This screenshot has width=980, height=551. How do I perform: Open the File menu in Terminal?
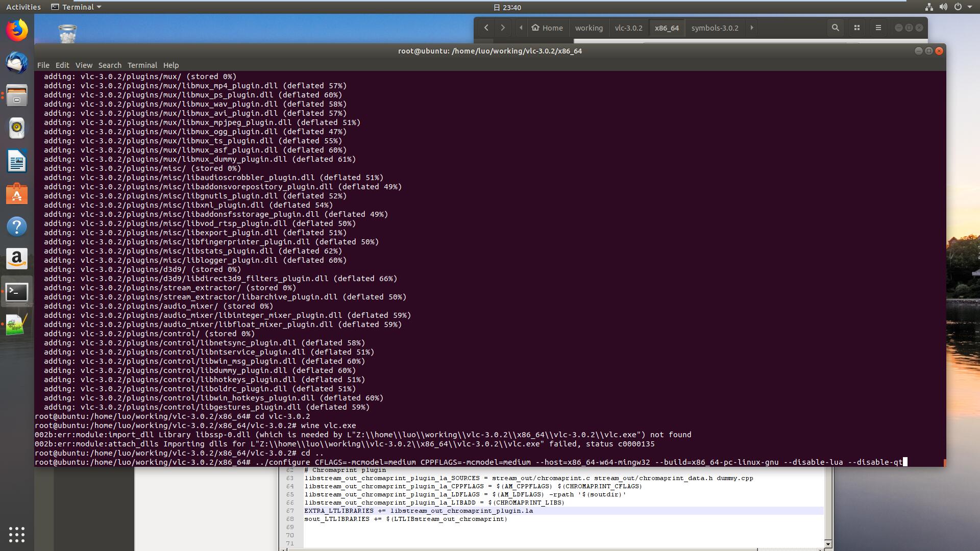(43, 65)
